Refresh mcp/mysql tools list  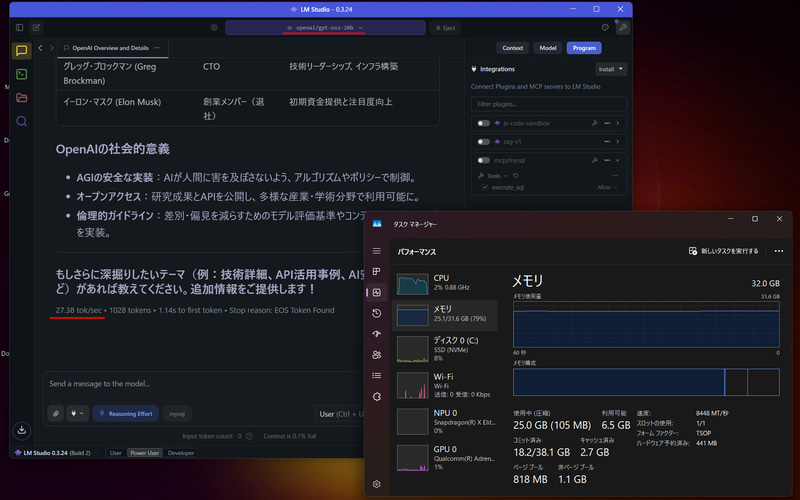click(516, 176)
